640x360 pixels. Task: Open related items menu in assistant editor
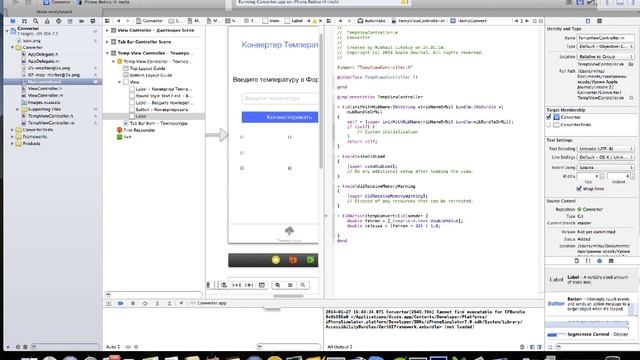(329, 21)
